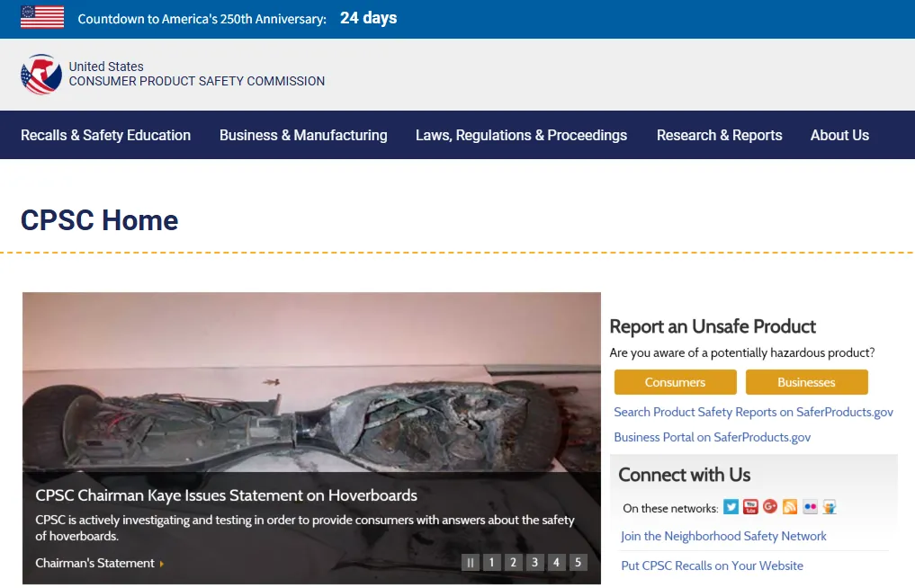
Task: Open the RSS feed icon
Action: pos(790,507)
